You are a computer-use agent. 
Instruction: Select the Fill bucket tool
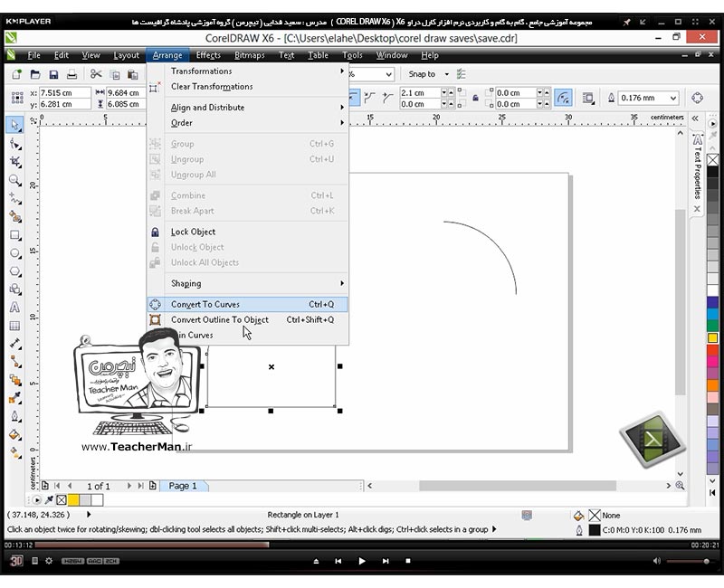(x=14, y=434)
